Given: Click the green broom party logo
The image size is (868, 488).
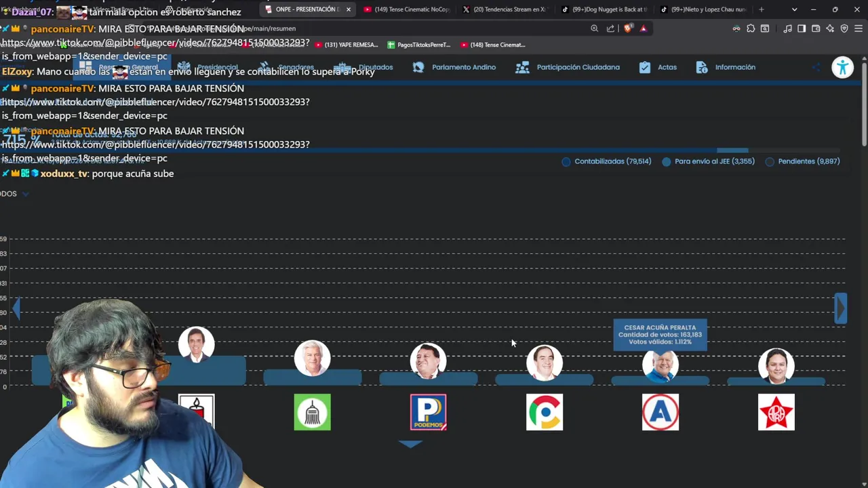Looking at the screenshot, I should [313, 412].
